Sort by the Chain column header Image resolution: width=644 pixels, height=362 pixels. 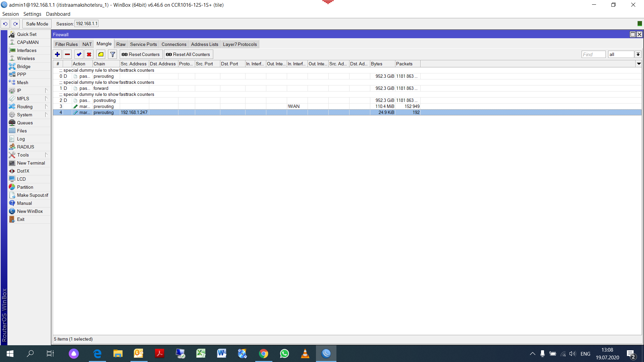click(x=106, y=64)
